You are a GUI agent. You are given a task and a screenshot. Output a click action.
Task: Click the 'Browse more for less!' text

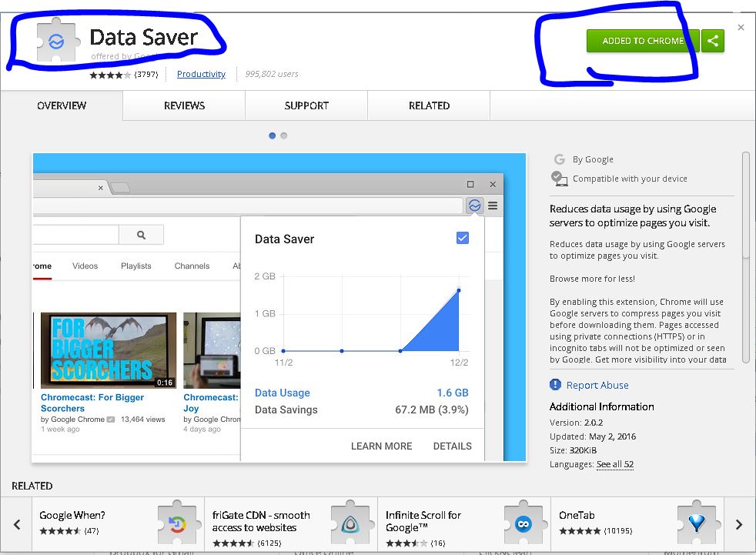click(x=592, y=279)
